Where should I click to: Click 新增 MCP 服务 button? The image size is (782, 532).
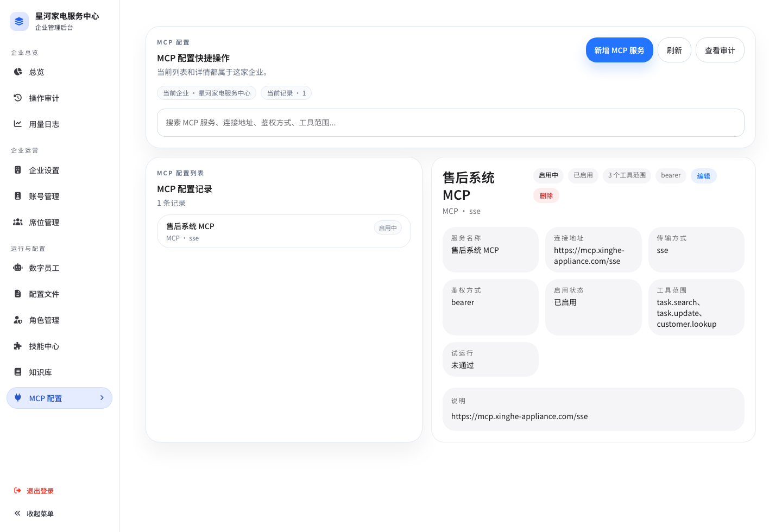point(619,50)
